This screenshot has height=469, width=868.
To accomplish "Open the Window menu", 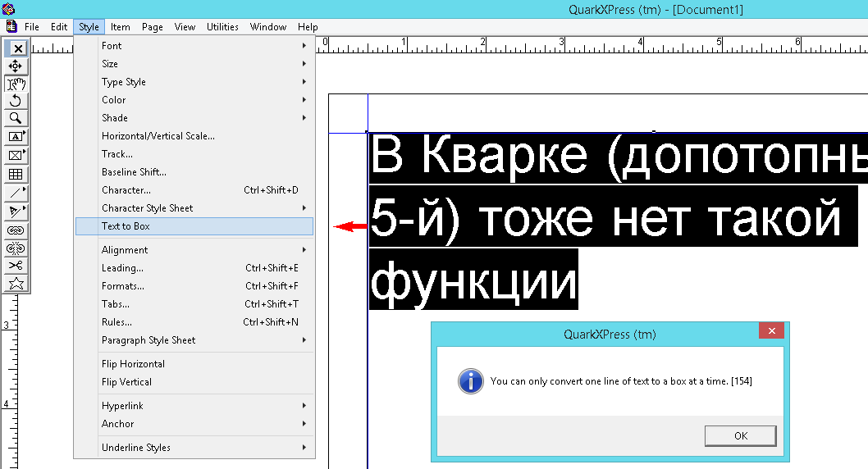I will 268,26.
